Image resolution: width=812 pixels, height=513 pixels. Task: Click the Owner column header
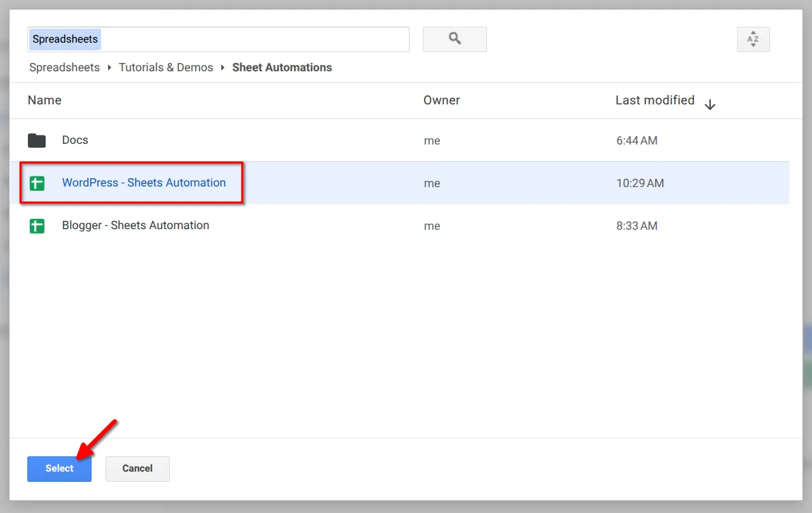pyautogui.click(x=441, y=100)
